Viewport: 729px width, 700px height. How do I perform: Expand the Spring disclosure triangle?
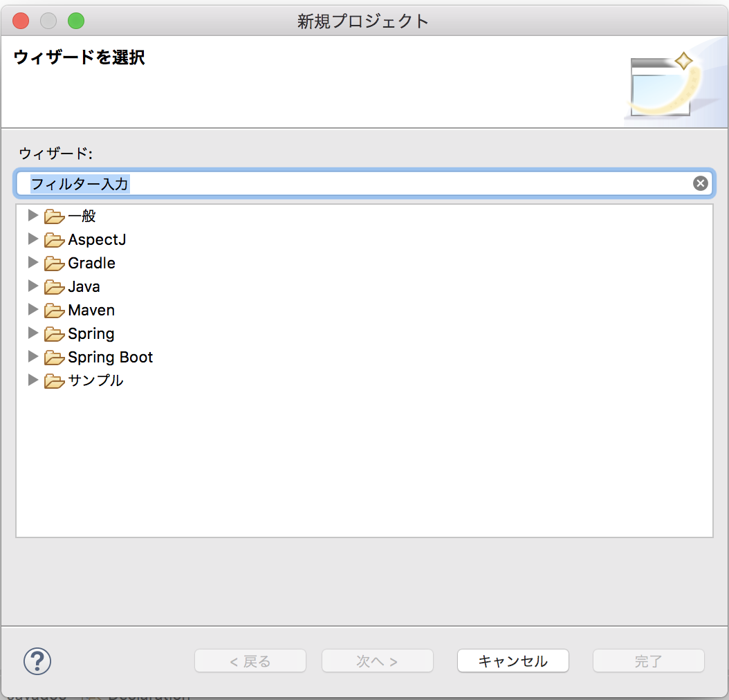tap(33, 333)
